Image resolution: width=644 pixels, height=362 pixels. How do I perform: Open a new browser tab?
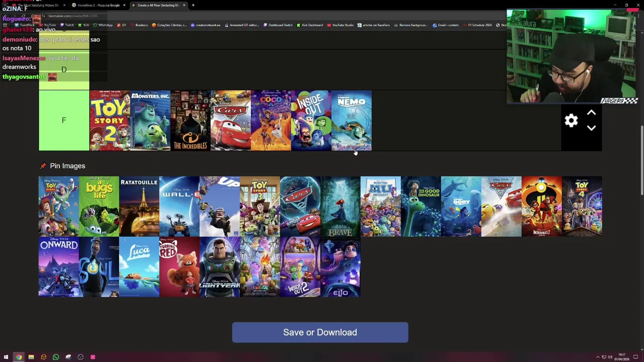tap(193, 5)
